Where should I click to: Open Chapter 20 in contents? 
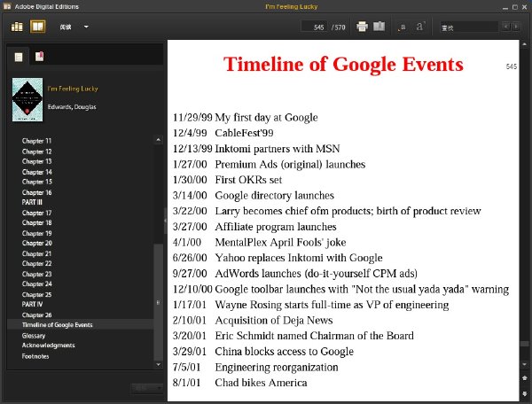pyautogui.click(x=36, y=244)
